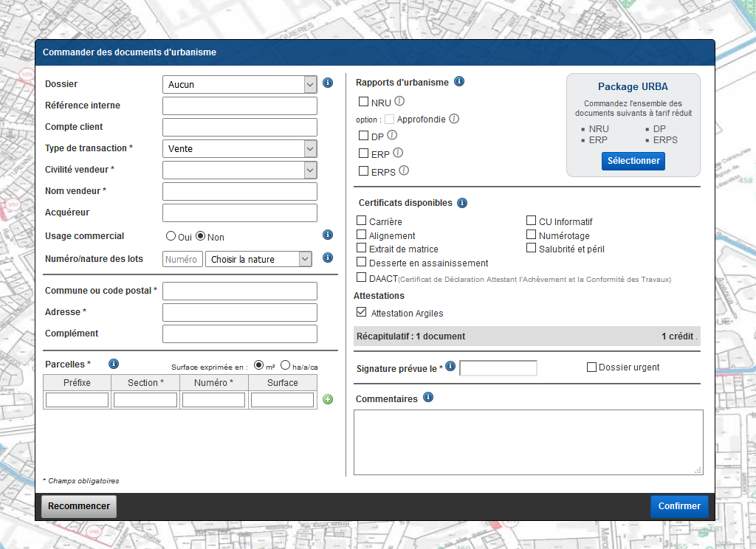The width and height of the screenshot is (756, 549).
Task: Select Oui for Usage commercial
Action: pos(171,235)
